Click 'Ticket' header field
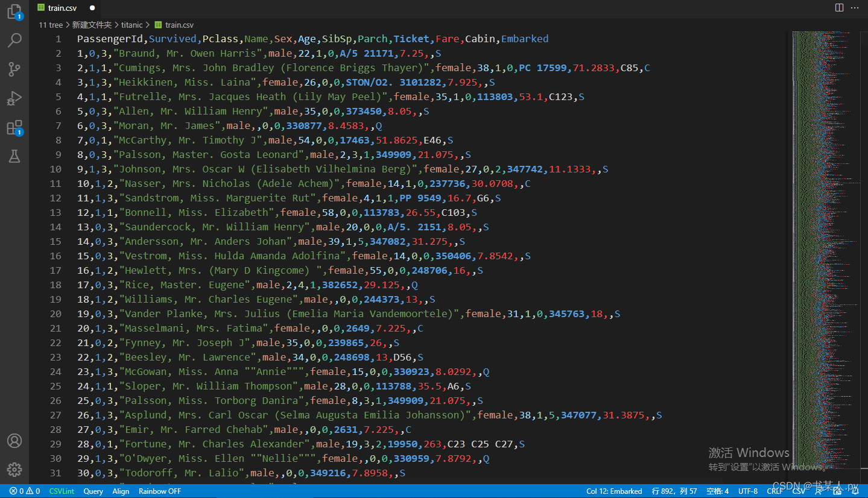 point(411,39)
